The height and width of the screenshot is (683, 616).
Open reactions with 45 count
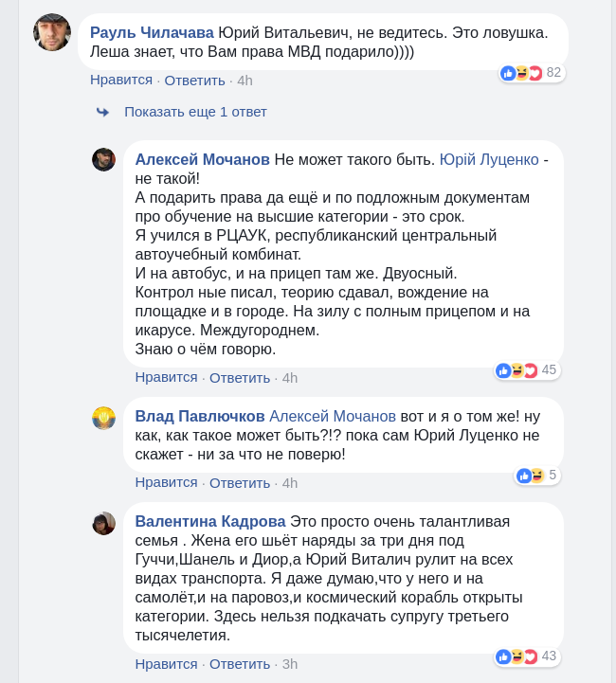point(527,370)
